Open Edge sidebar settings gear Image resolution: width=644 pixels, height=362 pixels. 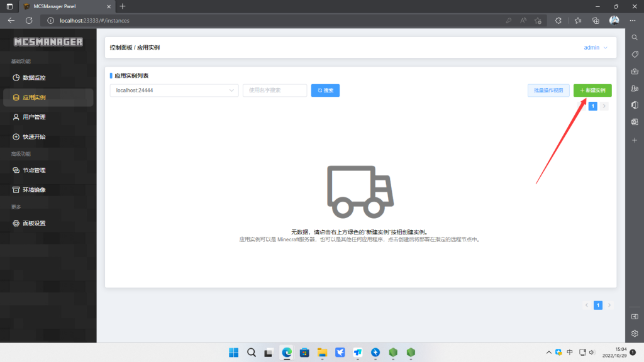pyautogui.click(x=635, y=334)
